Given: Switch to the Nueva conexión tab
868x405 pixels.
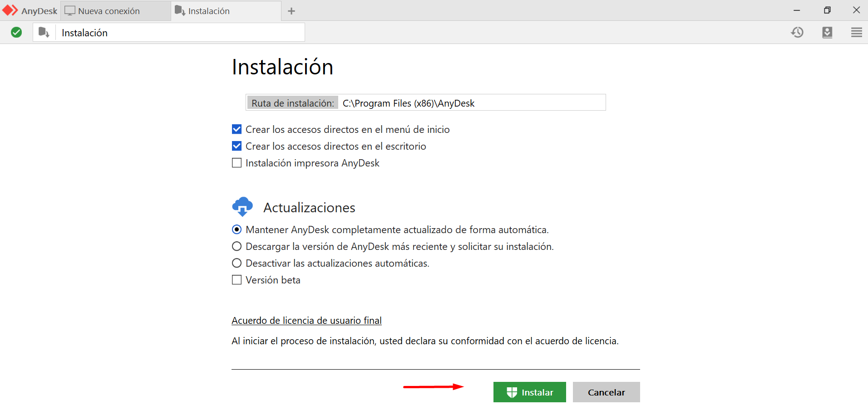Looking at the screenshot, I should tap(115, 11).
